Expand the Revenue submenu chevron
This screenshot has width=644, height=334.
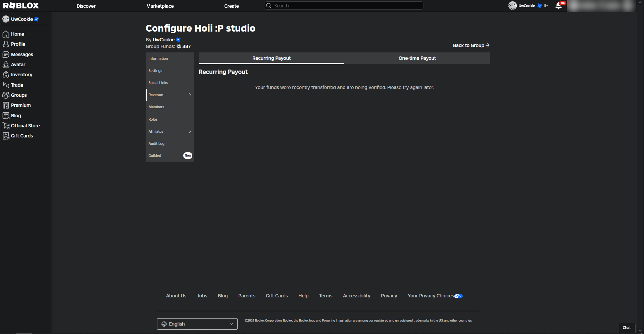tap(190, 95)
